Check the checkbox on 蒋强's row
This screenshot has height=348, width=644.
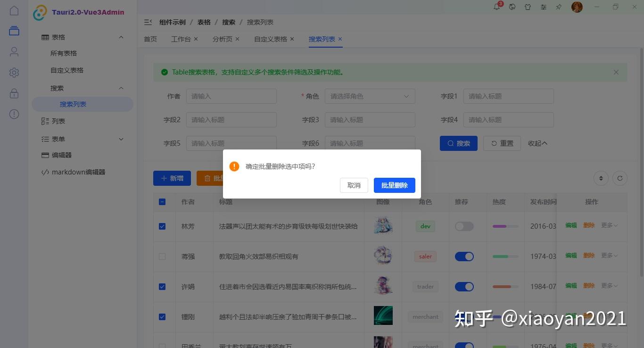pyautogui.click(x=162, y=256)
